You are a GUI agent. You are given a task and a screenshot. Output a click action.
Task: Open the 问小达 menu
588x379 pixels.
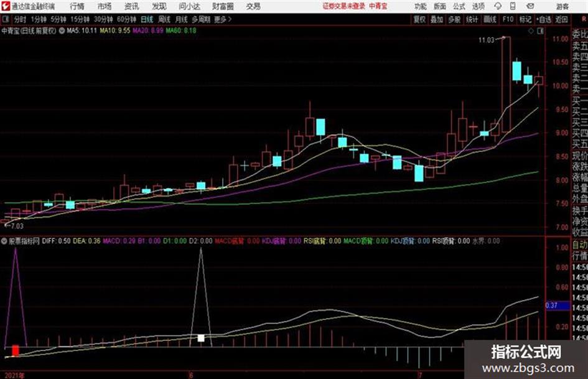[189, 6]
